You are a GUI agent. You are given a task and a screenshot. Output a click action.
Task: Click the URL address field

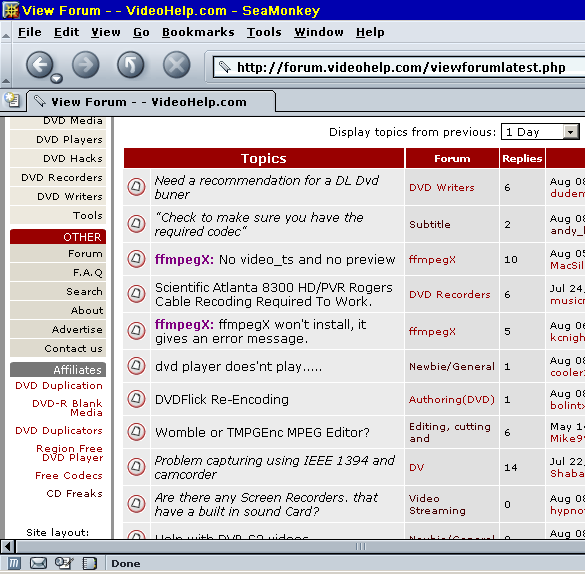pos(398,68)
